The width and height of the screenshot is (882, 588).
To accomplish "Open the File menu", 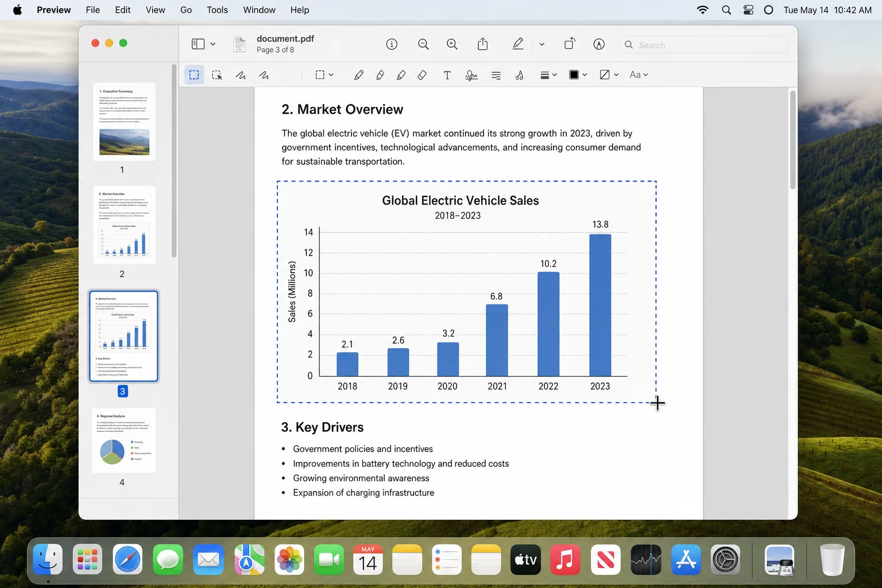I will (x=93, y=10).
